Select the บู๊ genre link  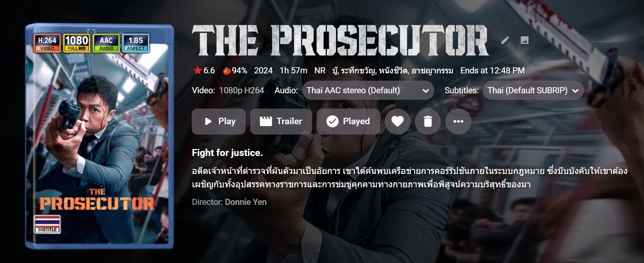coord(335,71)
